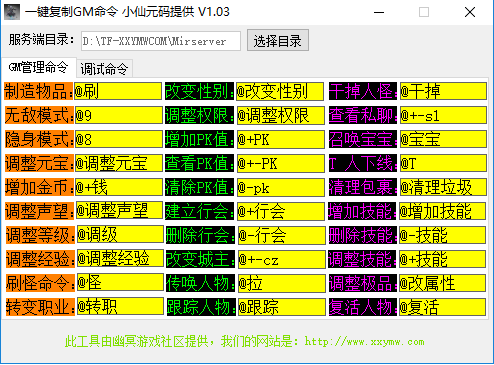Focus the 服务端目录 path input field

161,41
